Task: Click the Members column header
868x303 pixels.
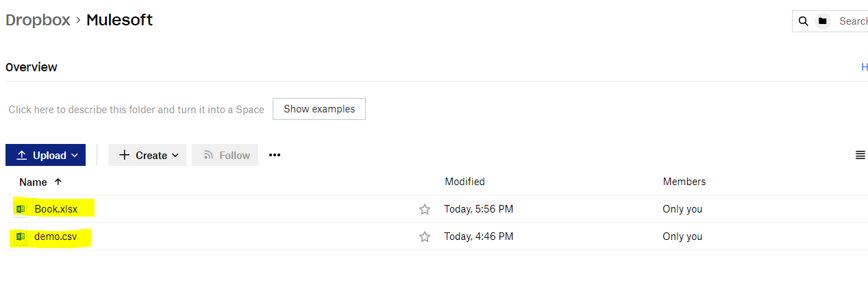Action: 684,182
